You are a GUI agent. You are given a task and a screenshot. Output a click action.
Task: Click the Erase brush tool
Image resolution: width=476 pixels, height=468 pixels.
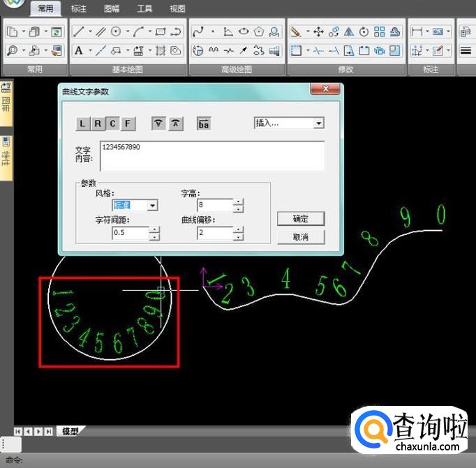click(296, 31)
